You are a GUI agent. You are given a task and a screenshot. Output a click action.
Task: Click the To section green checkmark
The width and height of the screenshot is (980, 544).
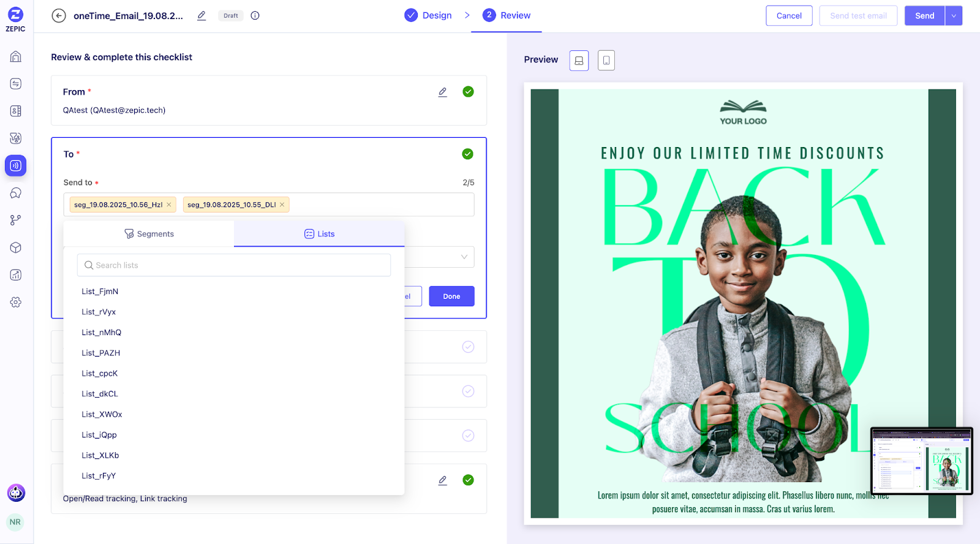(x=468, y=154)
